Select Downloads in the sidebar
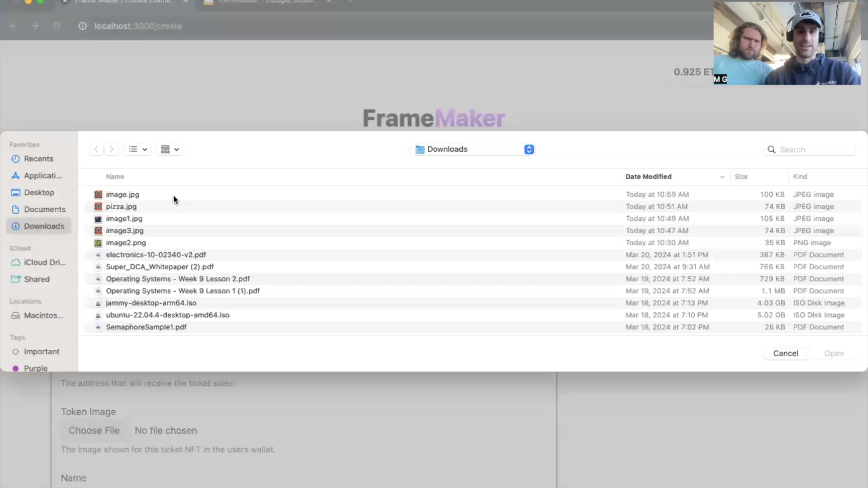The width and height of the screenshot is (868, 488). 38,226
